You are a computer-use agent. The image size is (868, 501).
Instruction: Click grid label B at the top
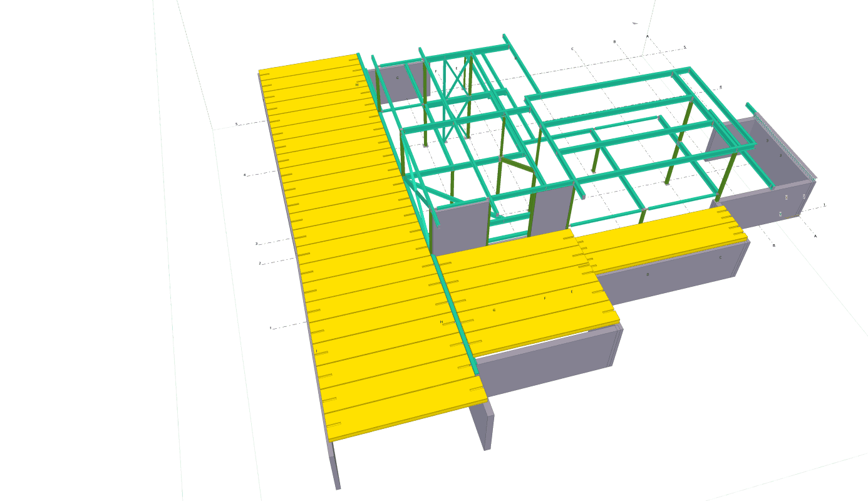pos(614,42)
